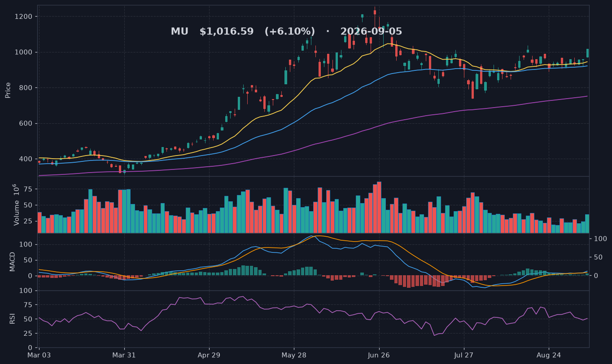The width and height of the screenshot is (612, 364).
Task: Click the Price axis label
Action: point(8,90)
